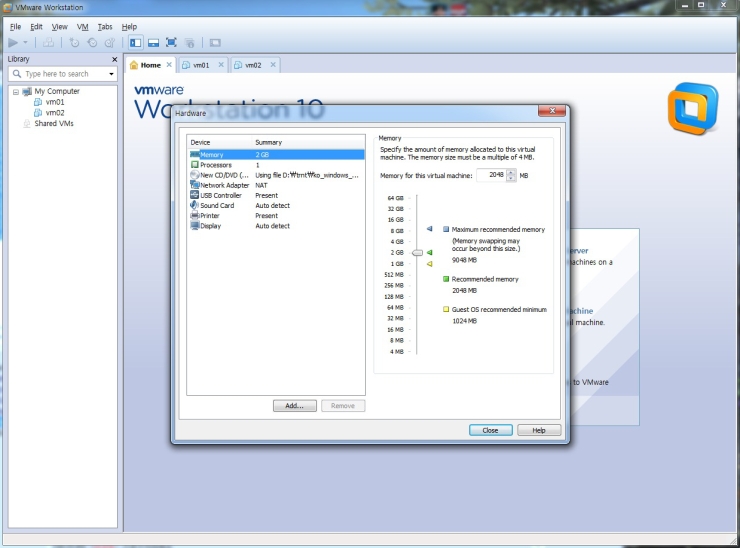This screenshot has width=740, height=548.
Task: Open the VM menu
Action: point(82,27)
